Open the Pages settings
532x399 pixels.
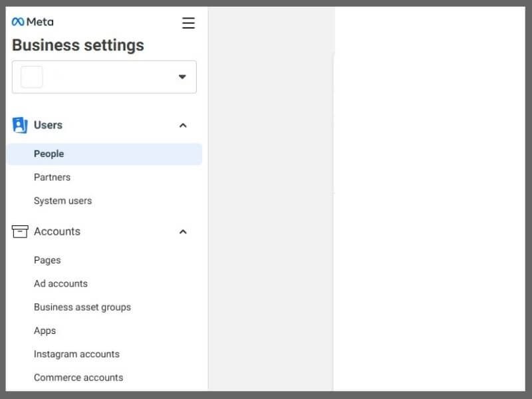click(x=47, y=260)
